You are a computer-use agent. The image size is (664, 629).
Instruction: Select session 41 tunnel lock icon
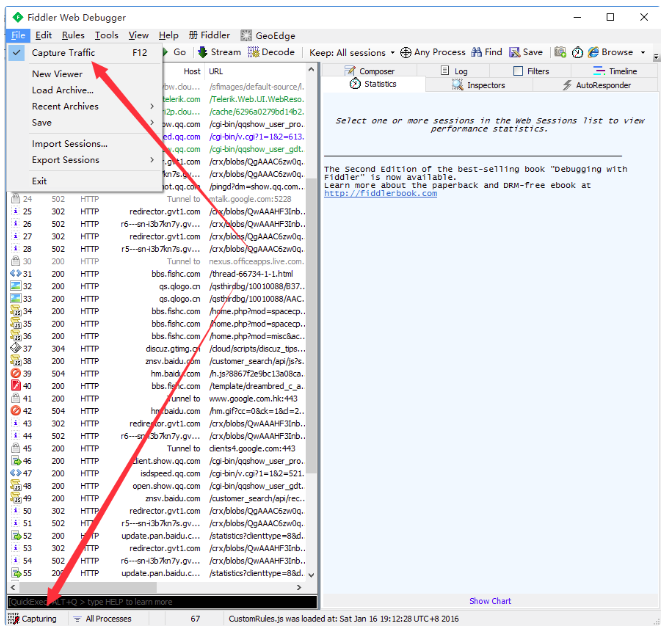pyautogui.click(x=16, y=398)
